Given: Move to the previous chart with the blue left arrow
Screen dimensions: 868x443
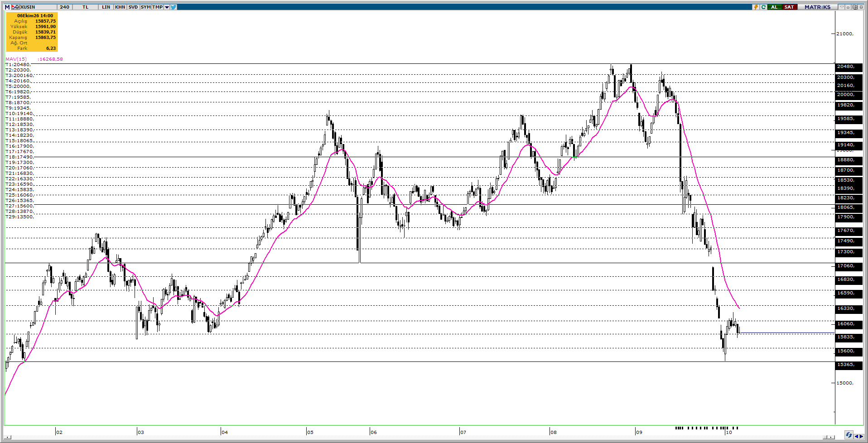Looking at the screenshot, I should pos(856,436).
